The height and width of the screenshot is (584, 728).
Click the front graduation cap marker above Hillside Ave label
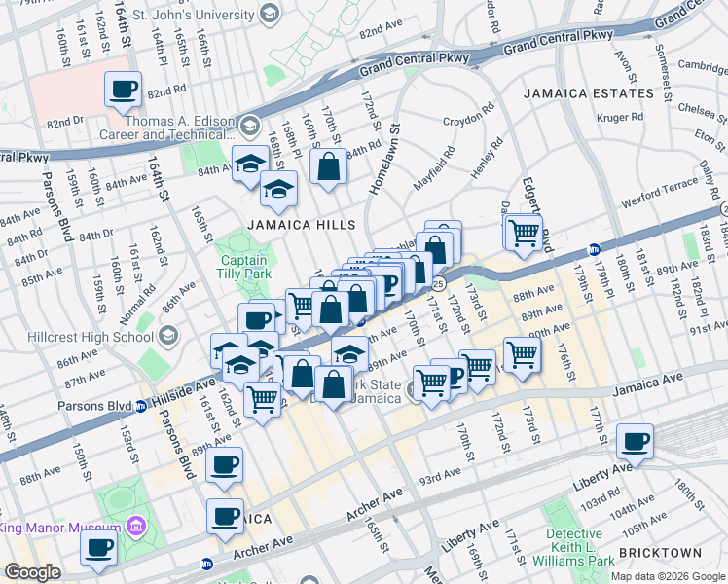click(x=240, y=365)
